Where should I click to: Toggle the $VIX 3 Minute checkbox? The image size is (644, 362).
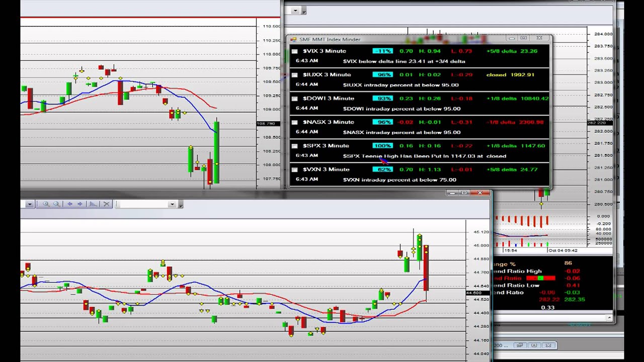pos(295,51)
